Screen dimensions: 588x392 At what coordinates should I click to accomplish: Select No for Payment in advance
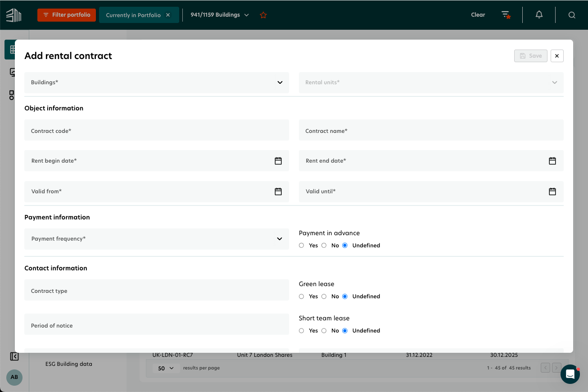(x=324, y=246)
